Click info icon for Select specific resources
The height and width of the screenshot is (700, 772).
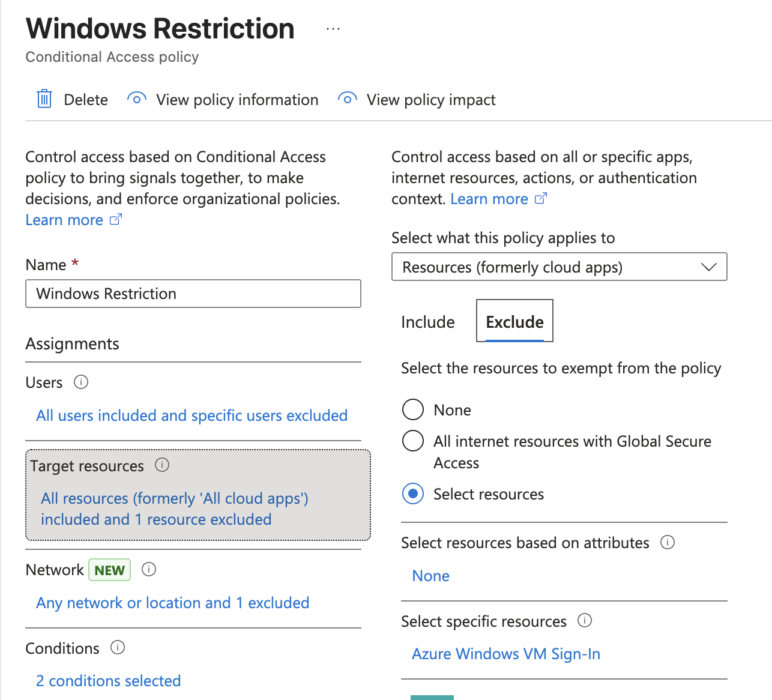(x=585, y=620)
